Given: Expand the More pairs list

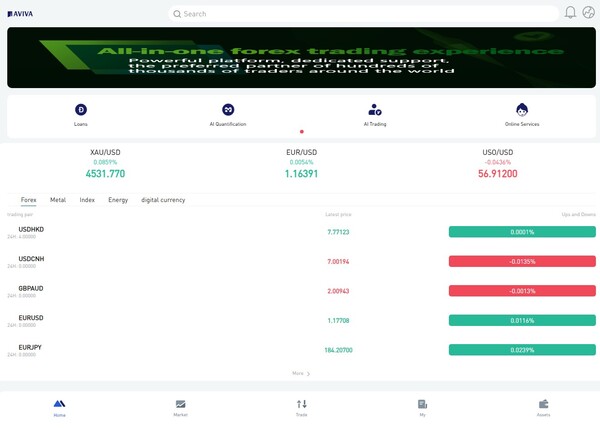Looking at the screenshot, I should click(301, 373).
